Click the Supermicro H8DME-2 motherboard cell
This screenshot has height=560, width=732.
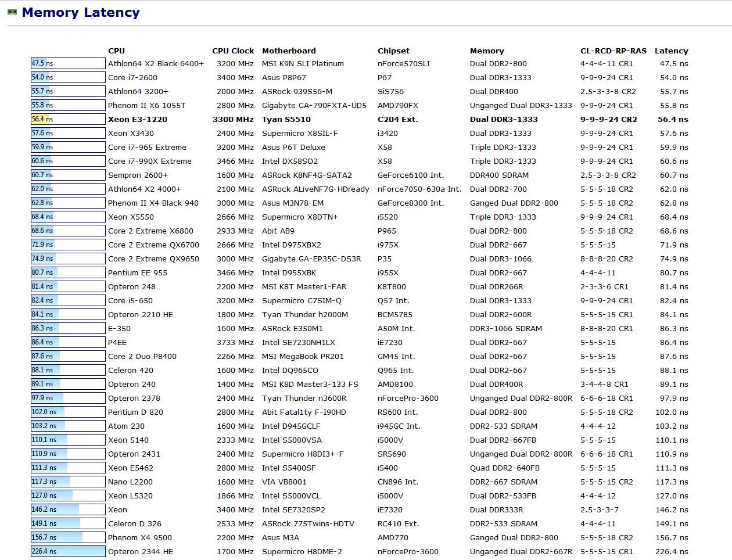[302, 551]
